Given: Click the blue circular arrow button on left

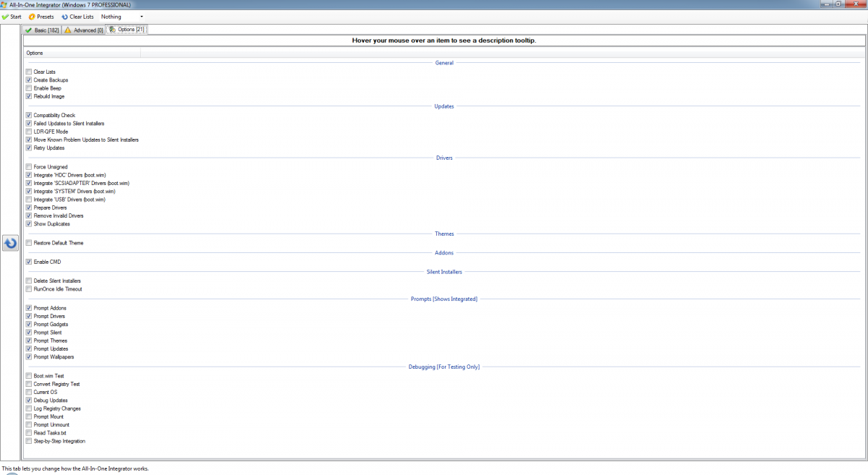Looking at the screenshot, I should click(11, 243).
